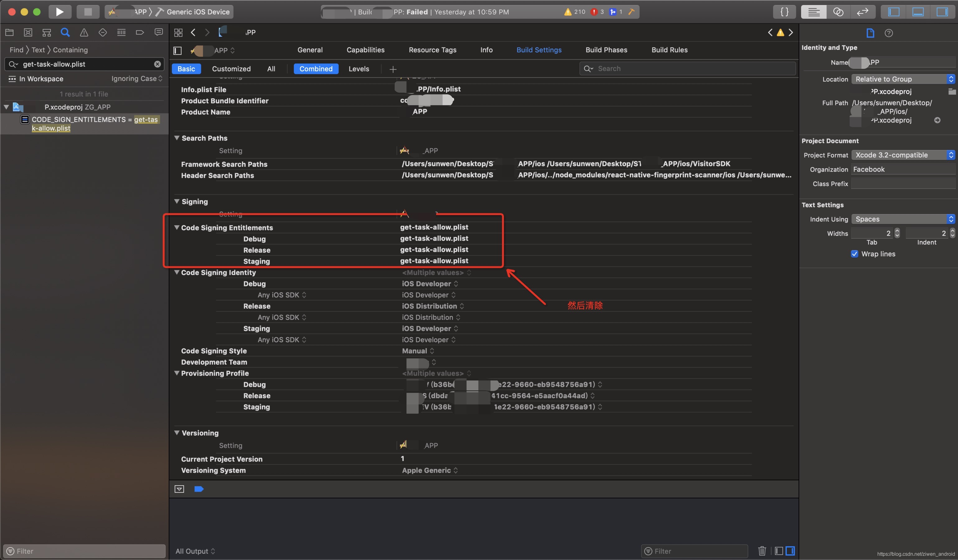The height and width of the screenshot is (560, 958).
Task: Collapse Code Signing Entitlements row
Action: (x=177, y=227)
